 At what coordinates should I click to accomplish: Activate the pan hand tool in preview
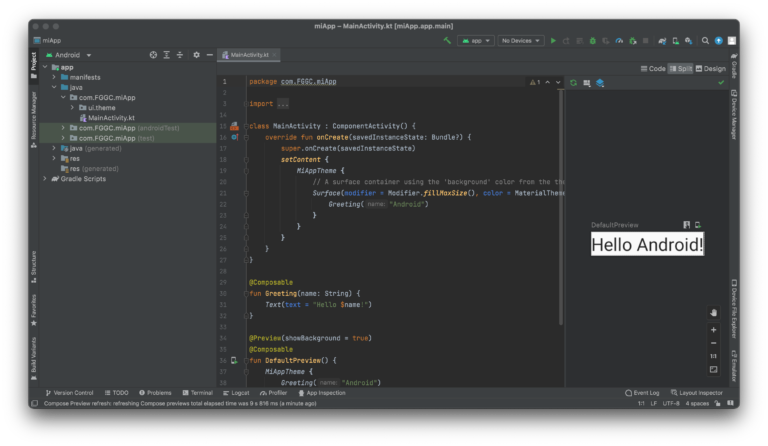714,312
